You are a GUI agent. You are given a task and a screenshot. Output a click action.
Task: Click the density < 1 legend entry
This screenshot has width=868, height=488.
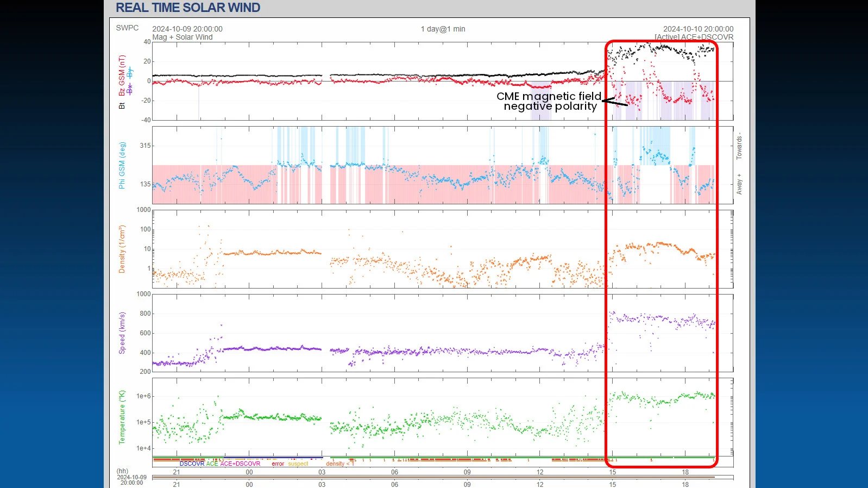click(x=339, y=464)
